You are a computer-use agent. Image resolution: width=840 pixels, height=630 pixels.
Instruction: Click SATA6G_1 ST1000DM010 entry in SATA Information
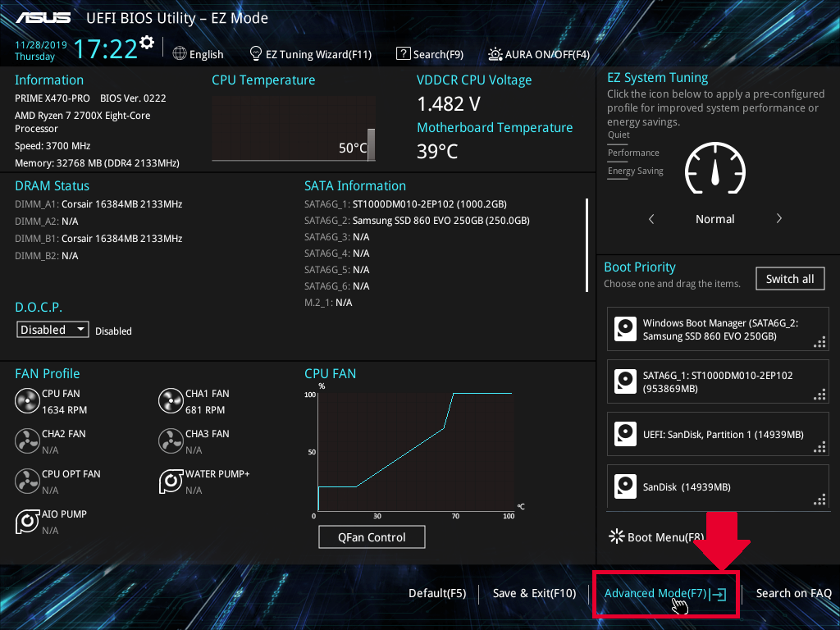tap(405, 204)
